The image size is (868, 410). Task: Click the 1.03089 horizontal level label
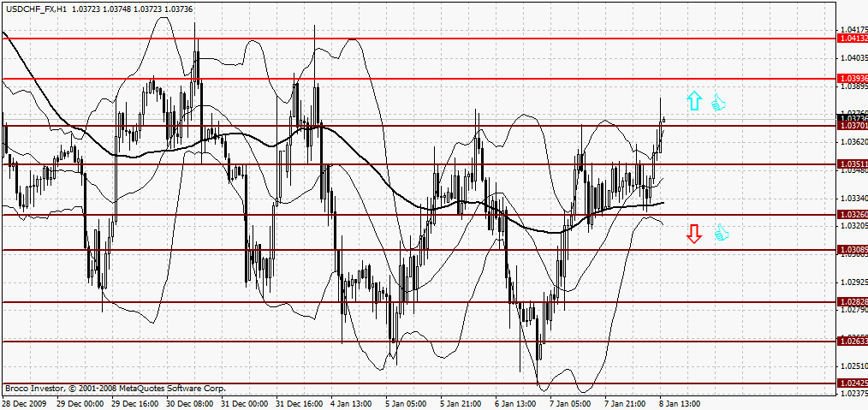pyautogui.click(x=853, y=250)
